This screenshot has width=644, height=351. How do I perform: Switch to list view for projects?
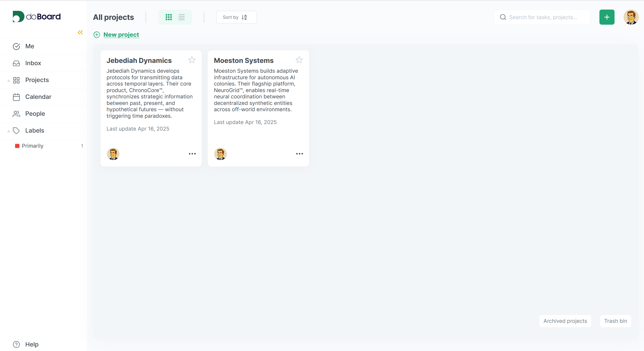pos(182,17)
